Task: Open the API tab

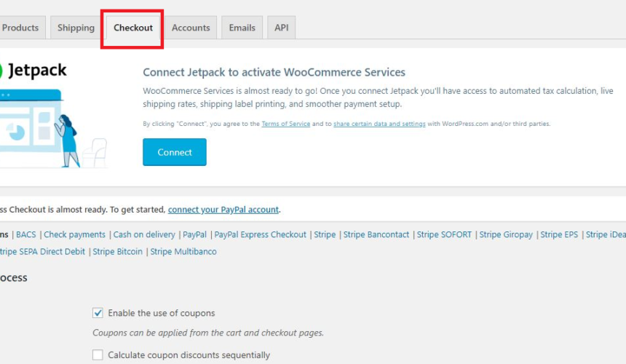Action: (281, 28)
